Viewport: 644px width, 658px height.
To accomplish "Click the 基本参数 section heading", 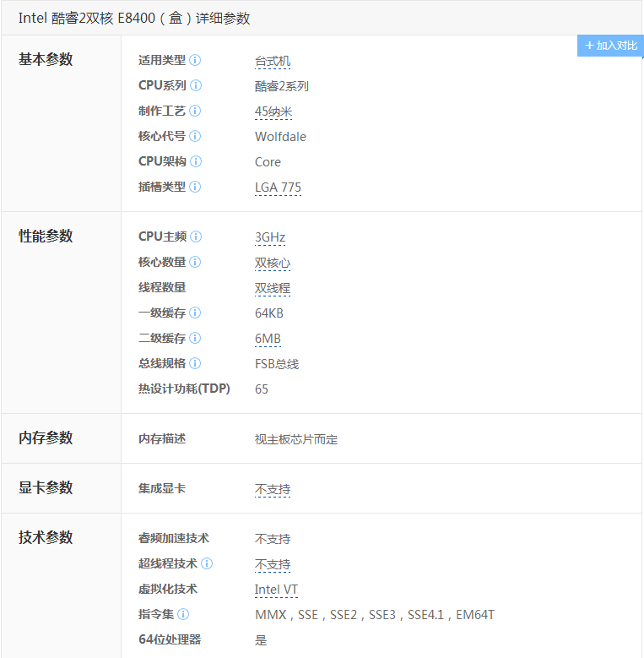I will [x=46, y=59].
